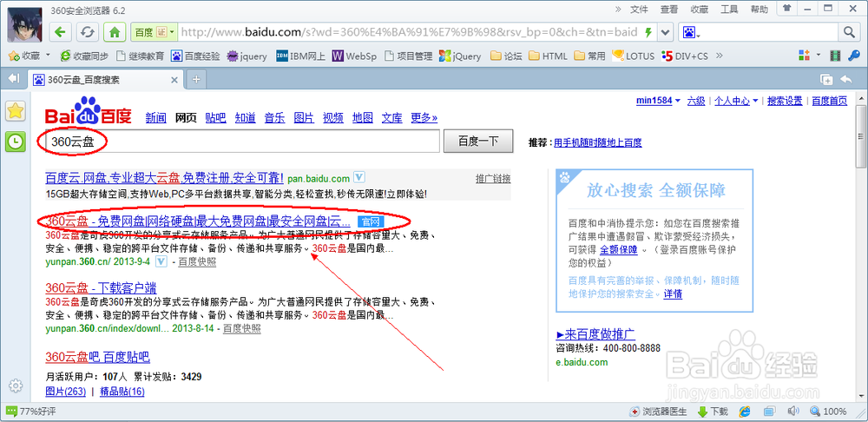The image size is (868, 422).
Task: Open sidebar history clock icon
Action: (16, 142)
